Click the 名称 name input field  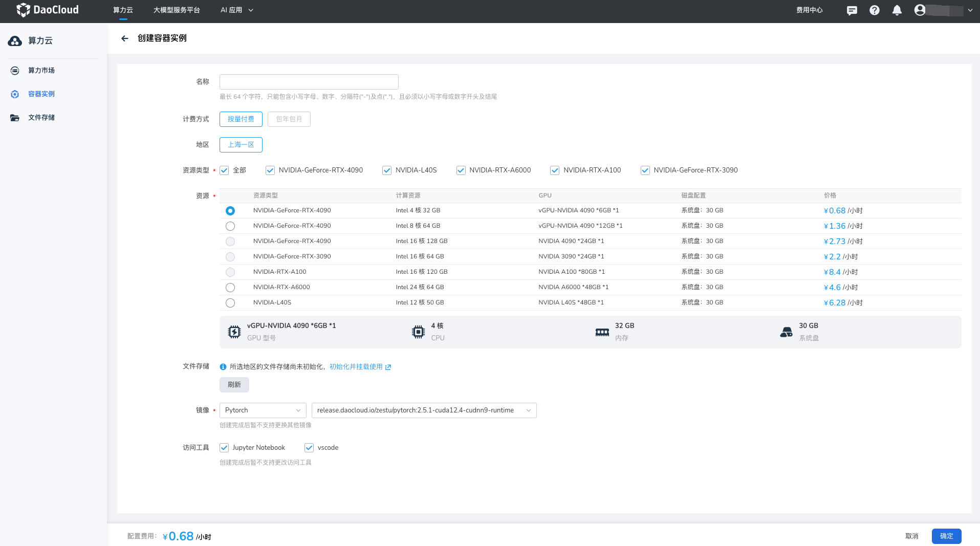point(309,82)
